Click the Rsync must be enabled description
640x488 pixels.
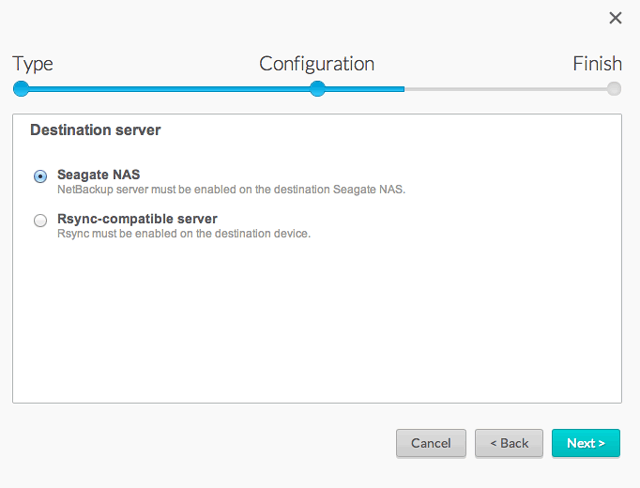[183, 234]
